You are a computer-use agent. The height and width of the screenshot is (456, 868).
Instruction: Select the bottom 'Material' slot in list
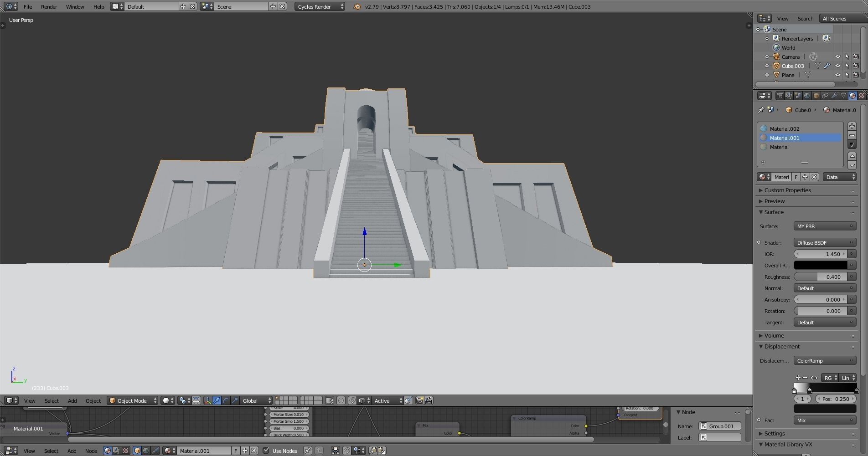coord(800,147)
